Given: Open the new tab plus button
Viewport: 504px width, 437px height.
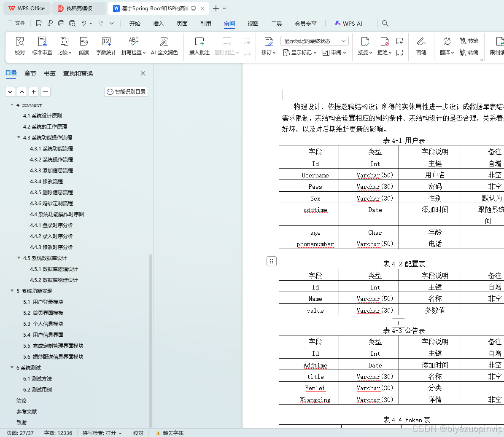Looking at the screenshot, I should click(x=216, y=8).
